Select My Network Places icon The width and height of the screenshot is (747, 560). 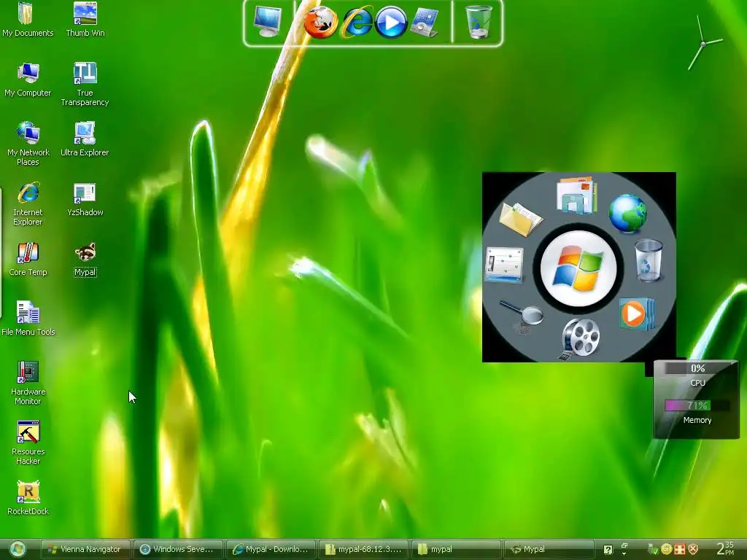coord(28,144)
